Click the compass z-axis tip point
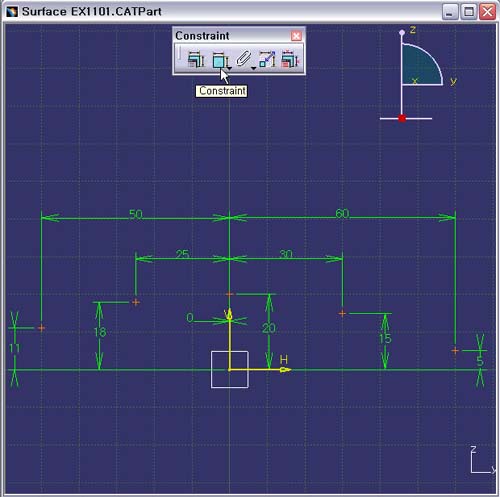Viewport: 500px width, 497px height. click(x=402, y=32)
